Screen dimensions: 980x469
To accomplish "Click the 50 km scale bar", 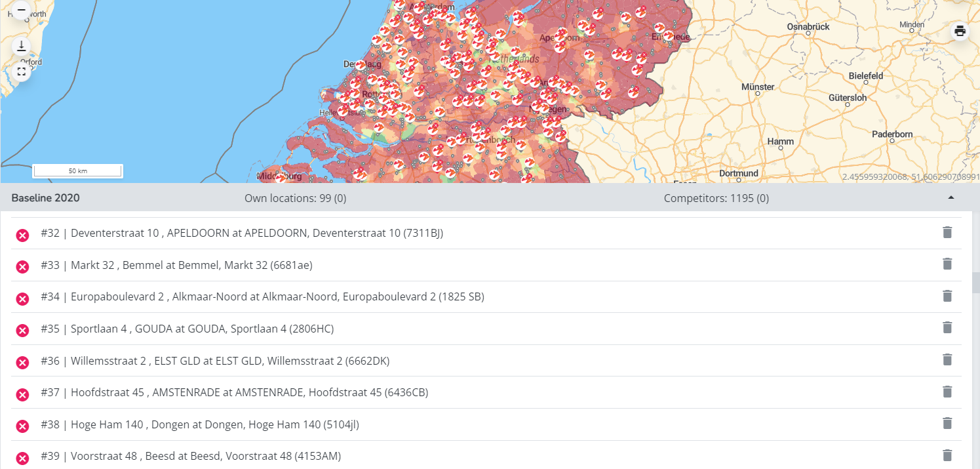I will click(x=77, y=170).
